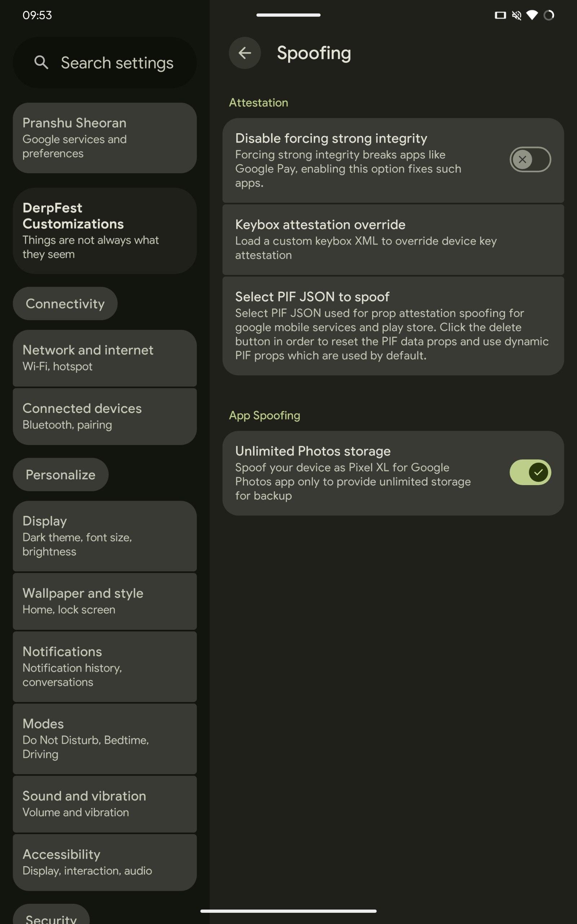Tap the screen cast status icon

pyautogui.click(x=500, y=15)
